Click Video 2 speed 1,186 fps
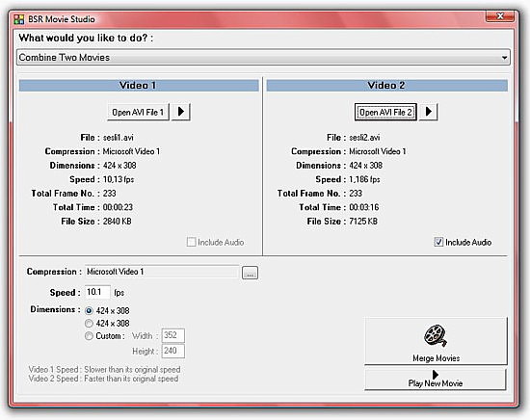Screen dimensions: 530x420 coord(364,179)
